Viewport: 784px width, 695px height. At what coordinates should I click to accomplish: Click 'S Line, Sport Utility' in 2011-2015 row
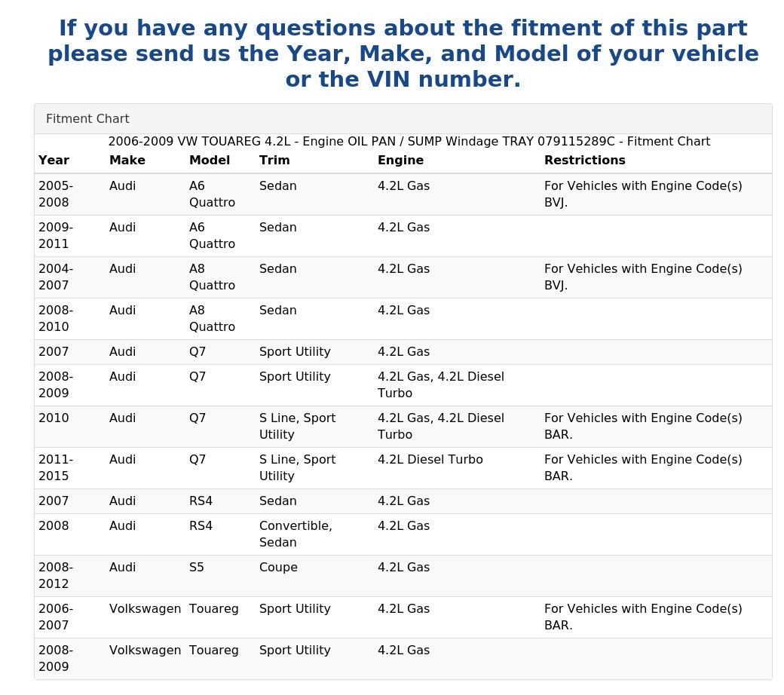point(297,467)
